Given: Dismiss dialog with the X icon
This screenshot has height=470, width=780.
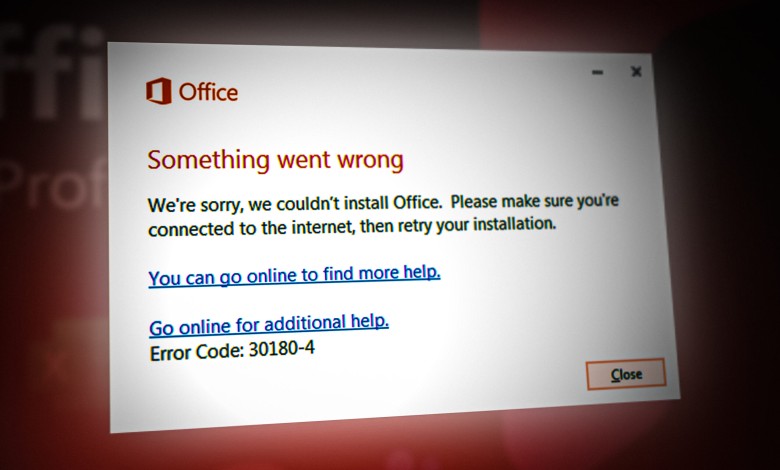Looking at the screenshot, I should [636, 72].
